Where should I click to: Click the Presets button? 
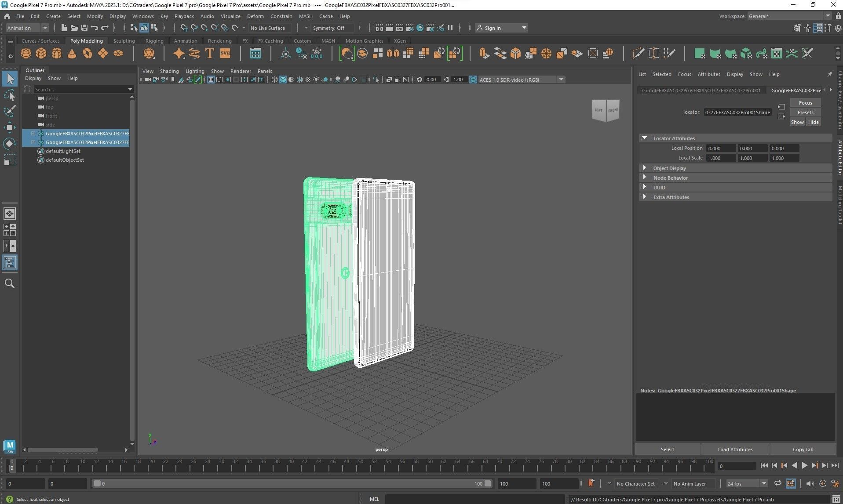pos(805,112)
